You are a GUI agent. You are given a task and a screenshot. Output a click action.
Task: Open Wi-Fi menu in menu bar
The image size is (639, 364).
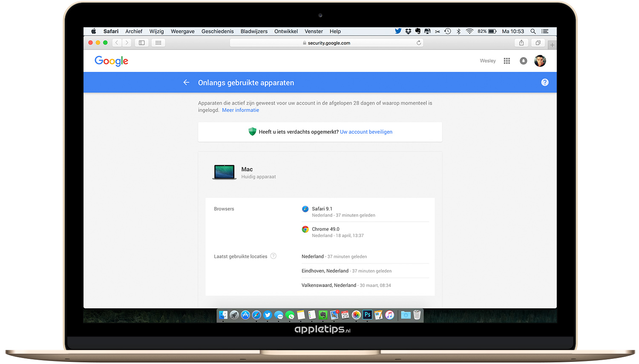coord(469,31)
